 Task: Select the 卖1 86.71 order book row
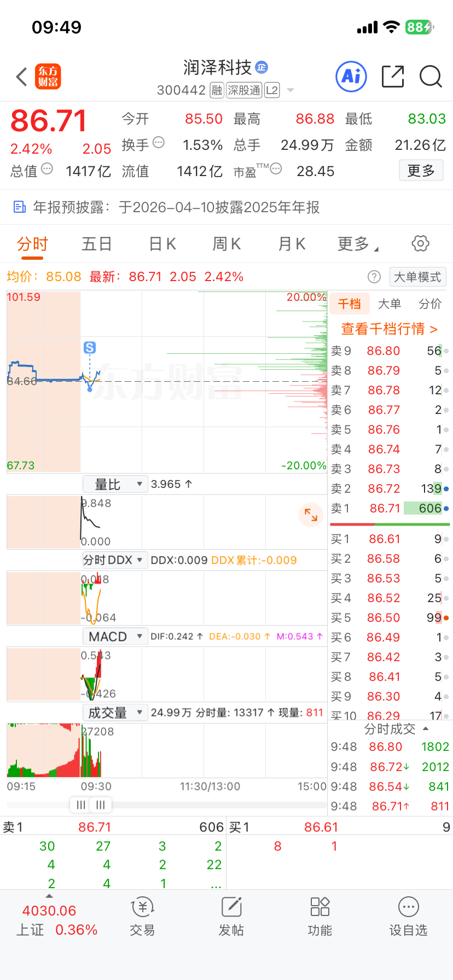pyautogui.click(x=390, y=509)
